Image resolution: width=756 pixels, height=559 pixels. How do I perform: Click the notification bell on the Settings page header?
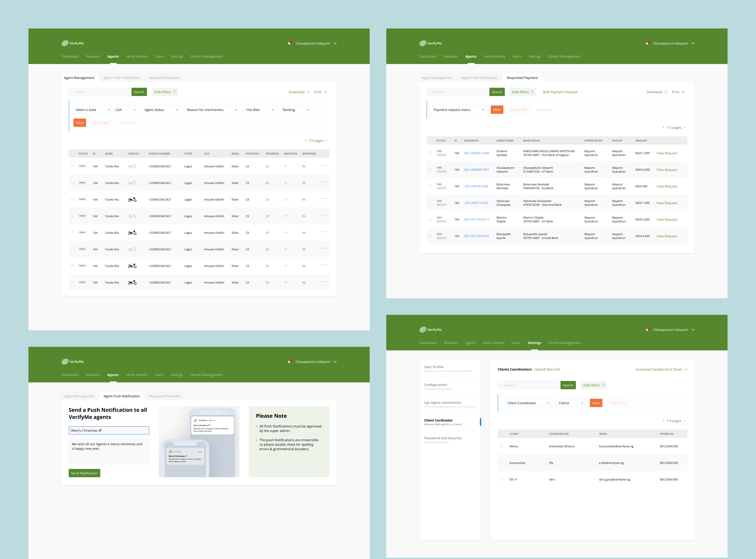(x=647, y=330)
